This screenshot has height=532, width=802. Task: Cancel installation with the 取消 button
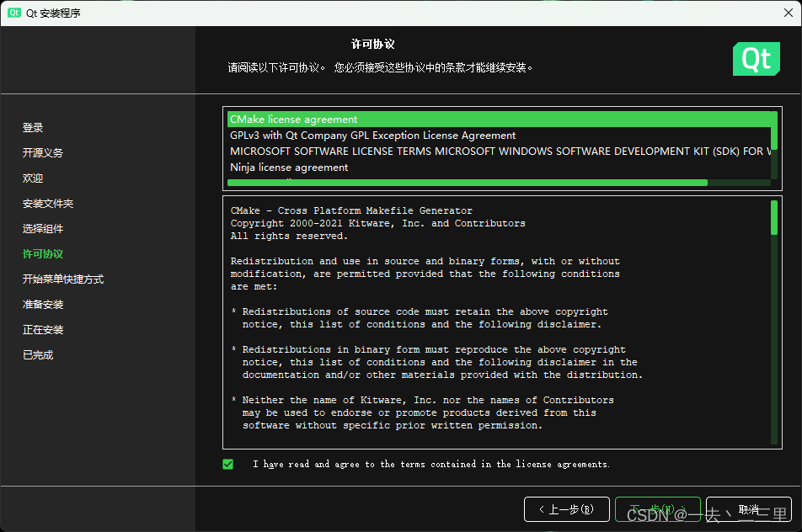tap(749, 509)
